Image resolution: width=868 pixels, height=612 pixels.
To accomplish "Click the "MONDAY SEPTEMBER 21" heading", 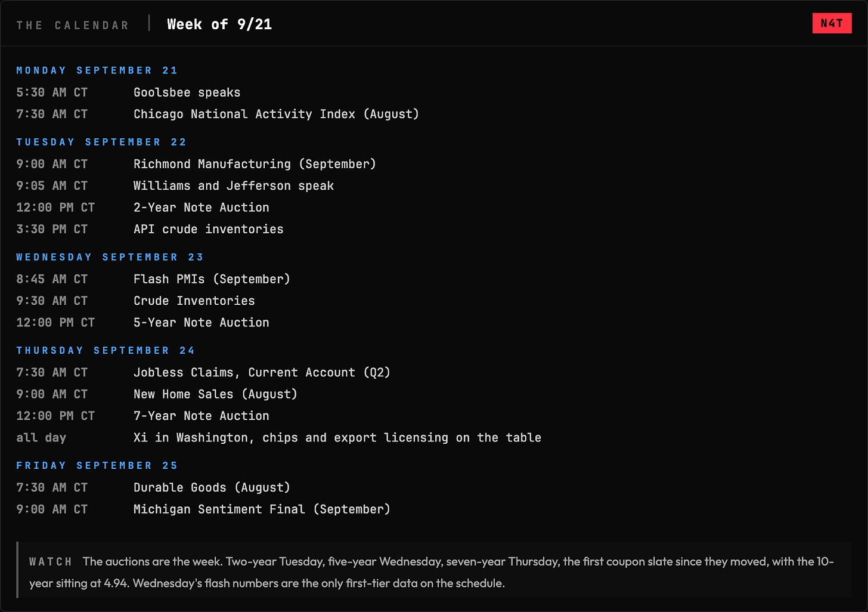I will click(97, 70).
